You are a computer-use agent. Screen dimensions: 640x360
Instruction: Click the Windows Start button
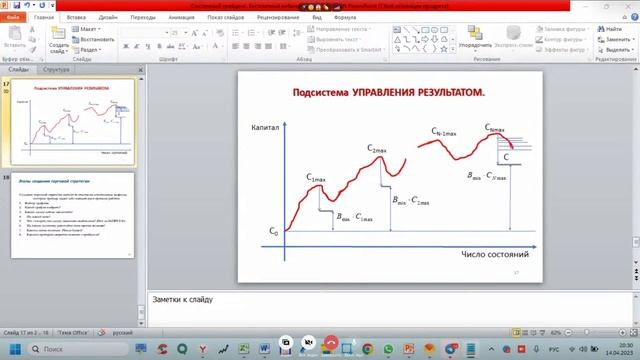click(15, 349)
